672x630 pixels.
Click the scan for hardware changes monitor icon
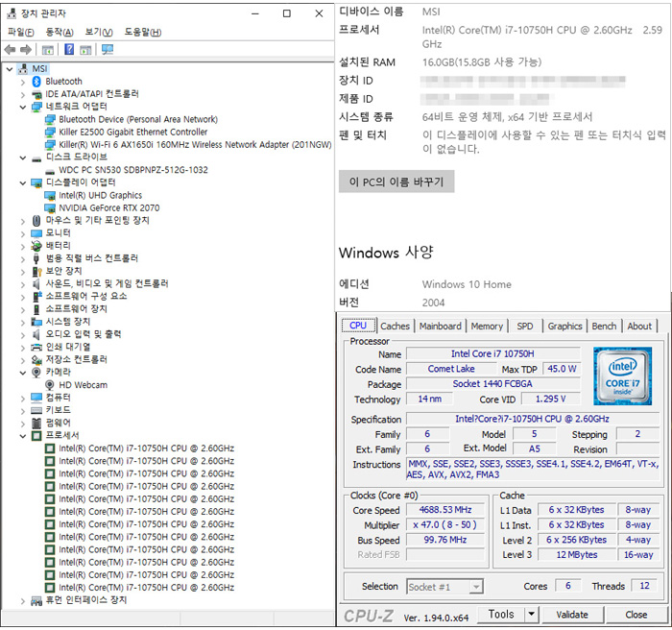(108, 49)
